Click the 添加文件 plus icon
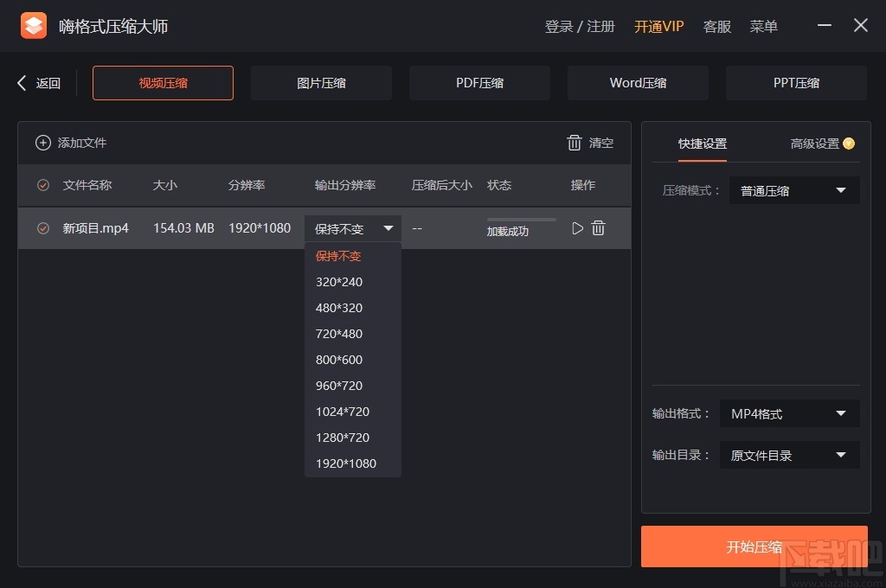The width and height of the screenshot is (886, 588). 43,143
